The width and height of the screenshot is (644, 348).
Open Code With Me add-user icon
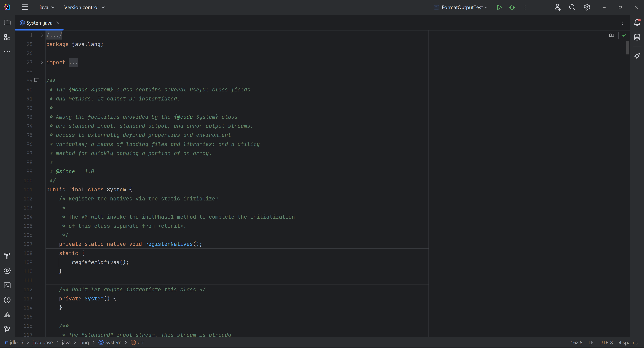click(557, 7)
